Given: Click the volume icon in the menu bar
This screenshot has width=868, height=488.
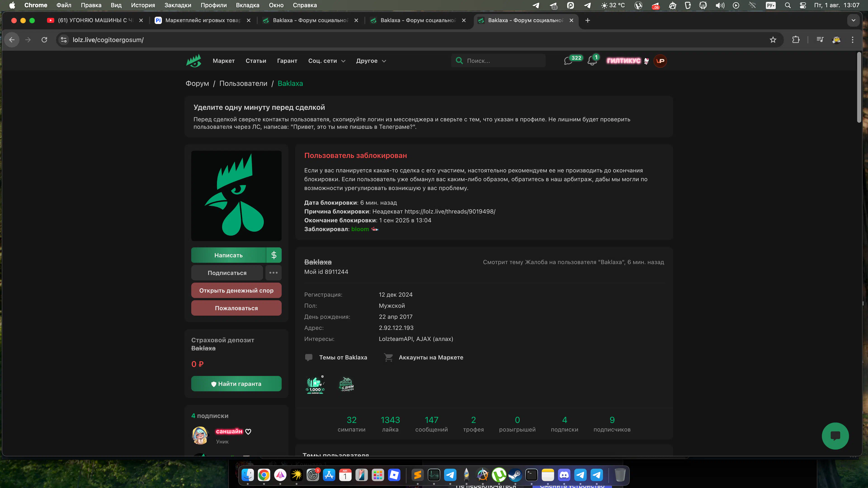Looking at the screenshot, I should click(x=720, y=5).
